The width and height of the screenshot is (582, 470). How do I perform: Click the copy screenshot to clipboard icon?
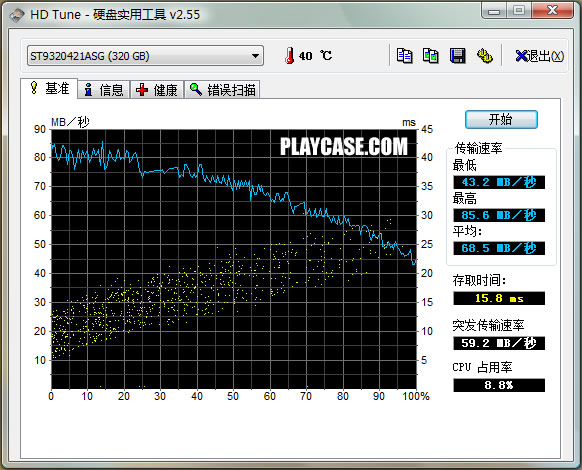coord(431,56)
